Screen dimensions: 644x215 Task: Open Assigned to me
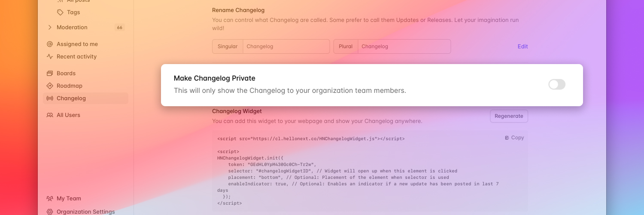pyautogui.click(x=77, y=44)
